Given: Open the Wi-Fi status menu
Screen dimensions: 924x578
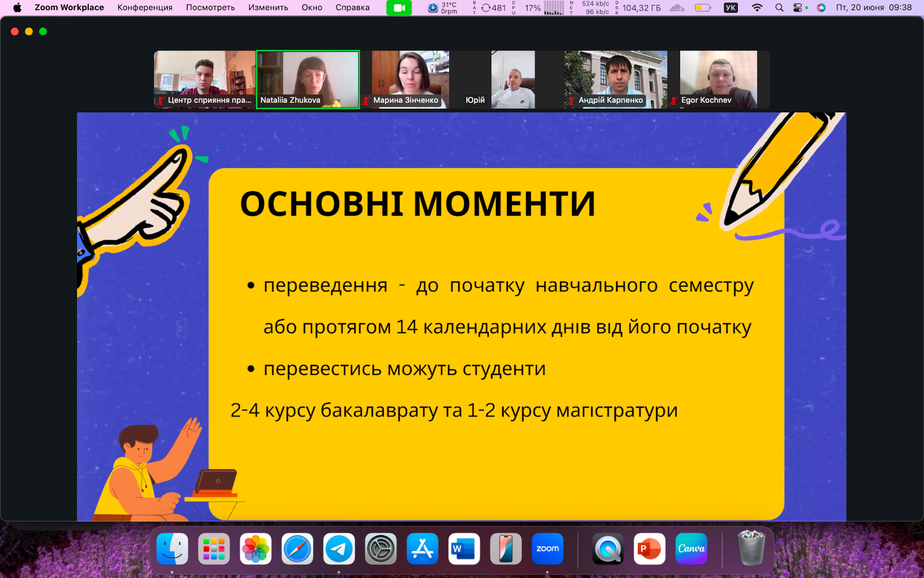Looking at the screenshot, I should tap(757, 8).
